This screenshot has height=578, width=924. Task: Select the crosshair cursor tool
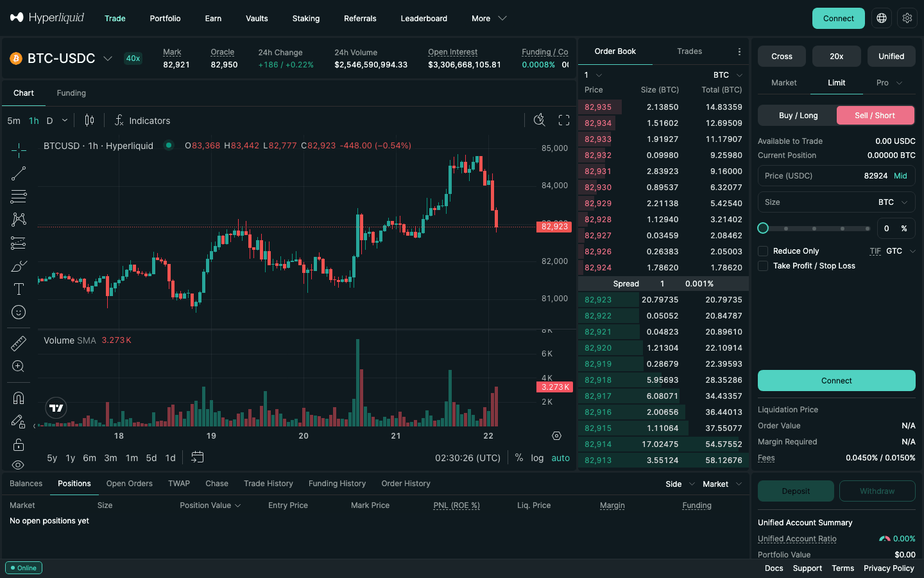tap(19, 150)
